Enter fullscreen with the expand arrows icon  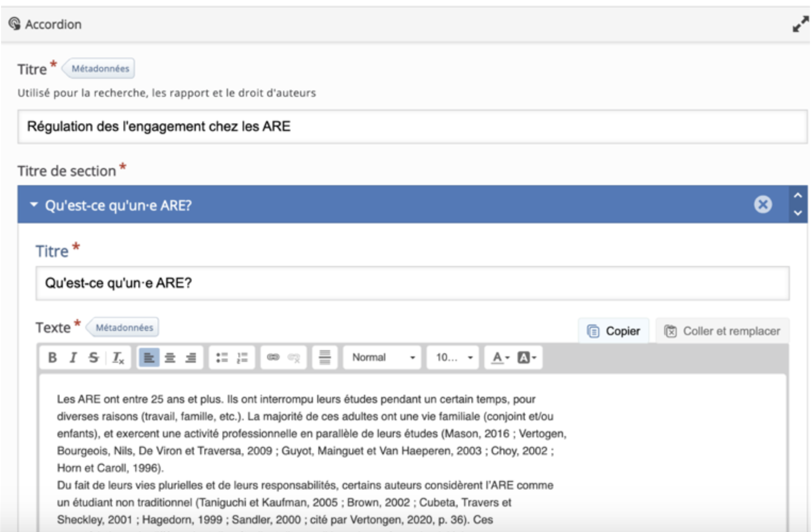[x=800, y=24]
